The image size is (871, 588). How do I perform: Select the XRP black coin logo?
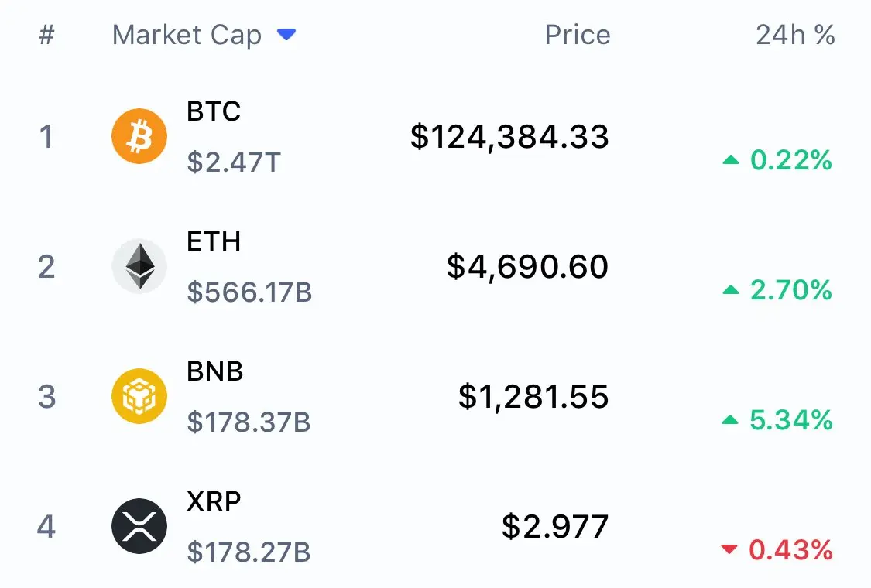(139, 526)
